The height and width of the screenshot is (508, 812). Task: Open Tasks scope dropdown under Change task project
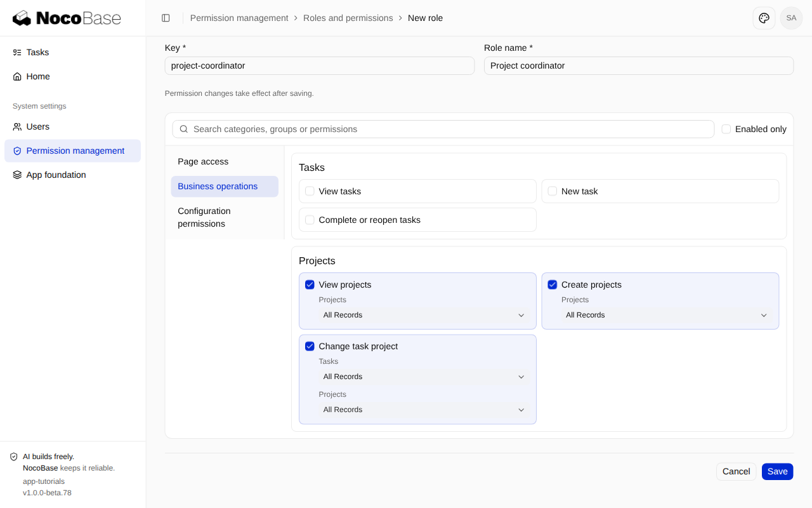pos(424,377)
